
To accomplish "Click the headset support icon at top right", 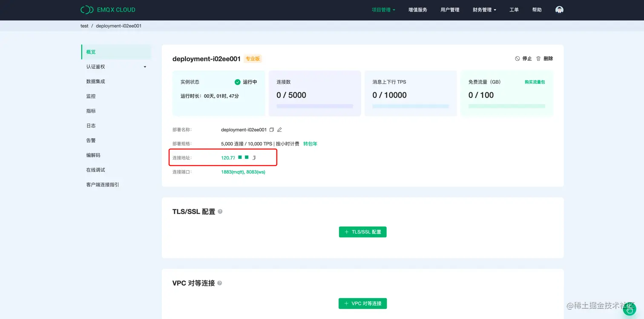I will [x=559, y=9].
